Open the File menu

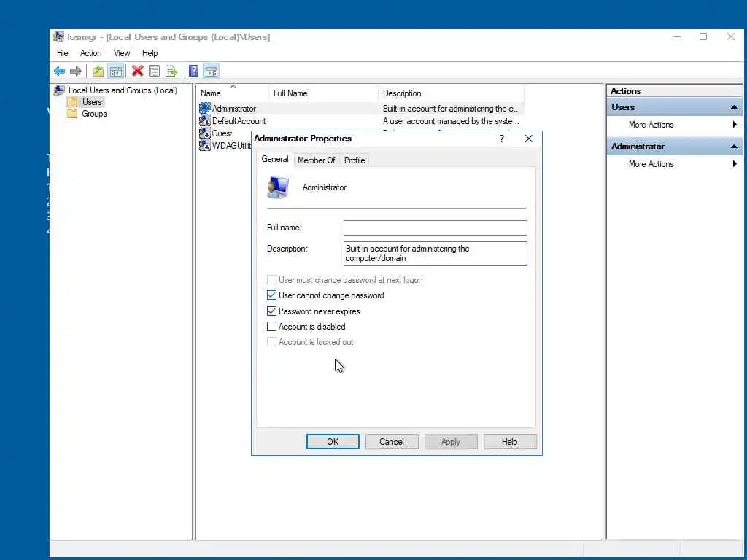pos(63,53)
